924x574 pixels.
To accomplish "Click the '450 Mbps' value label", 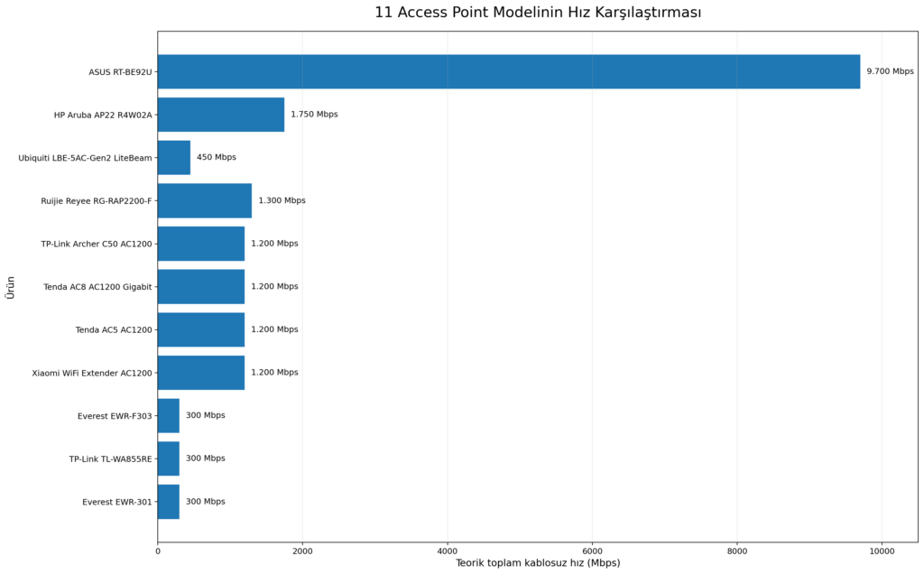I will point(217,157).
